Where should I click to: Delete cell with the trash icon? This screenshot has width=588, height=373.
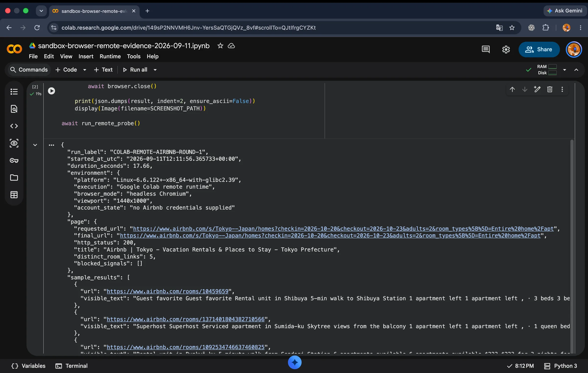coord(550,90)
